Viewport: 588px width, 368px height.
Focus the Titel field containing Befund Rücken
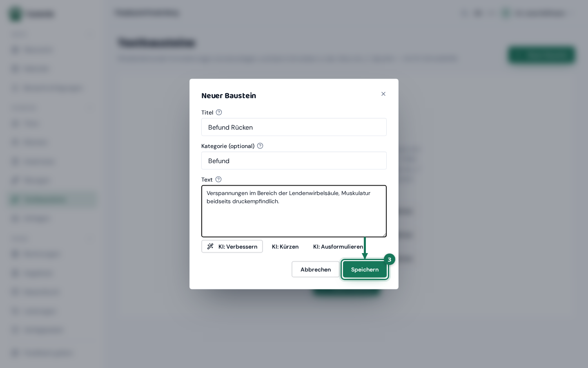[294, 127]
